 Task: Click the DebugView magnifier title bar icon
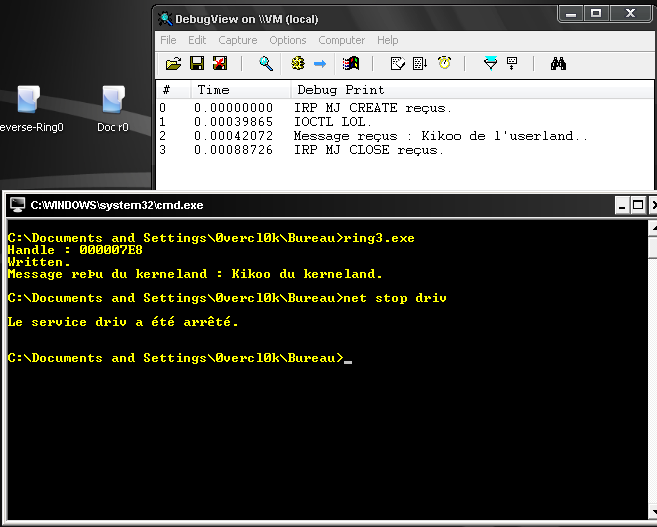pos(165,18)
